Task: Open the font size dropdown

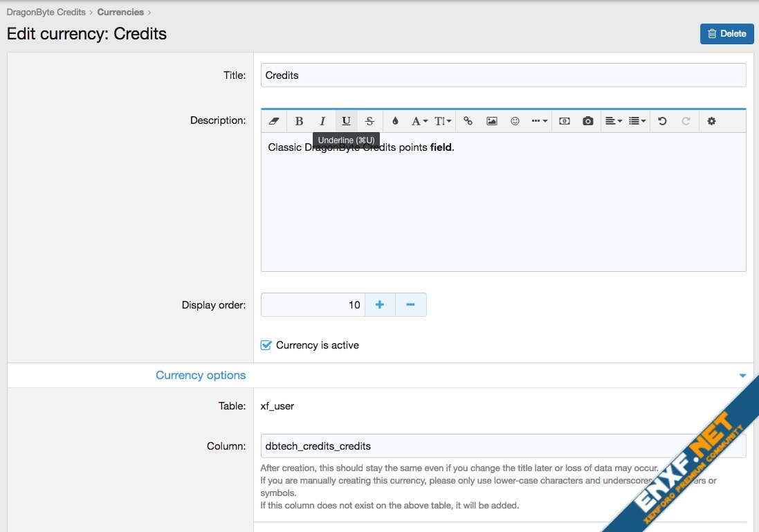Action: (x=442, y=121)
